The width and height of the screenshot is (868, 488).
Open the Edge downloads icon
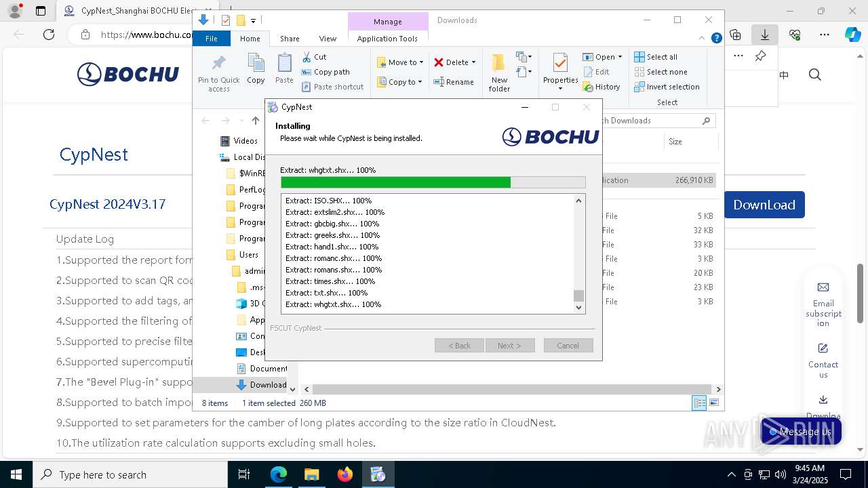[x=764, y=35]
